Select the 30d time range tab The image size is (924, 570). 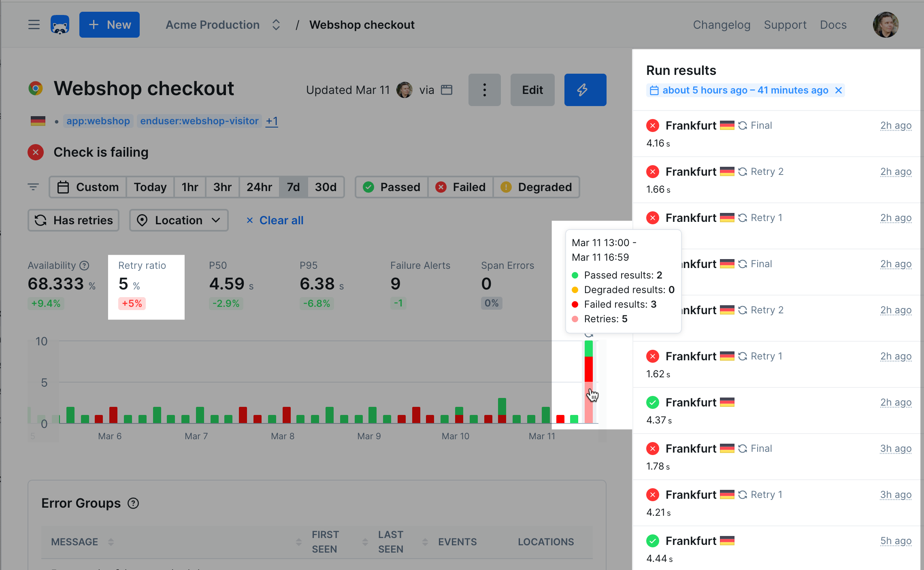[326, 187]
